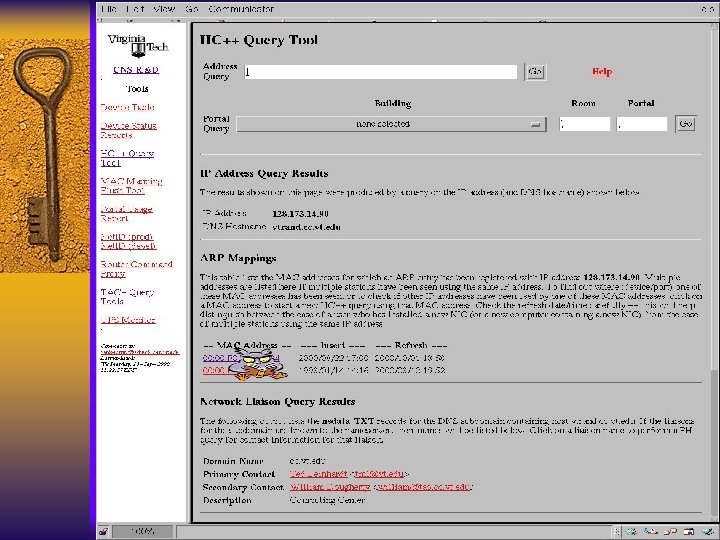This screenshot has height=540, width=720.
Task: Click the Navigator icon in component bar
Action: (632, 532)
